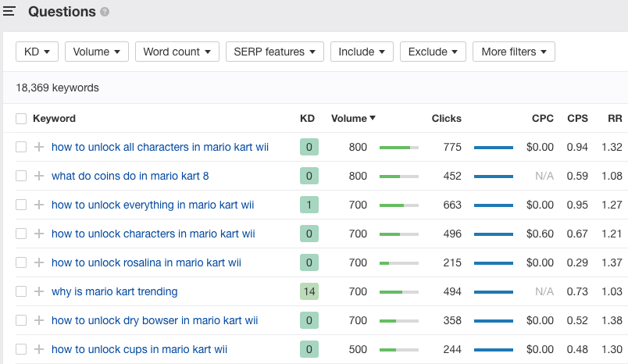Click plus icon for 'what do coins do' row

click(x=39, y=176)
